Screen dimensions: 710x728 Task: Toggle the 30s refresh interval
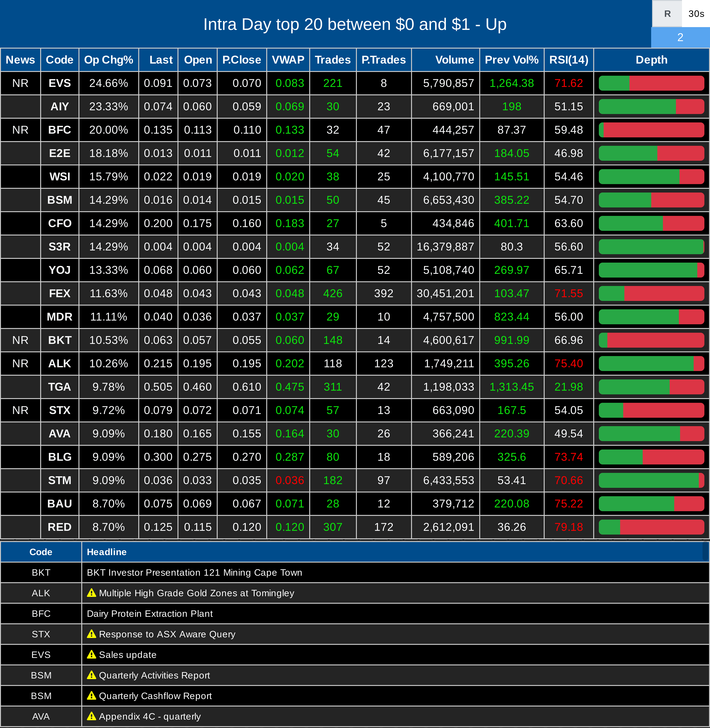696,14
